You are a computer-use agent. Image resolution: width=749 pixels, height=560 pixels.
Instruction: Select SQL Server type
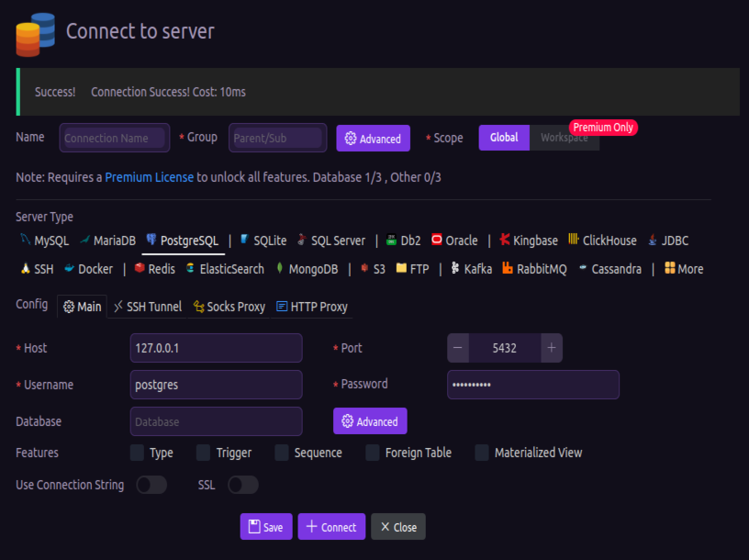click(331, 241)
